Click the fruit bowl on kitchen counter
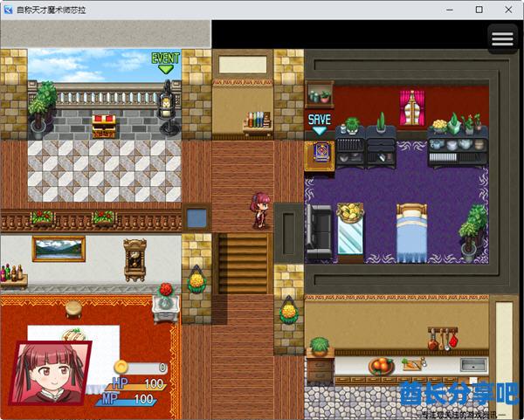Viewport: 524px width, 420px height. coord(382,366)
